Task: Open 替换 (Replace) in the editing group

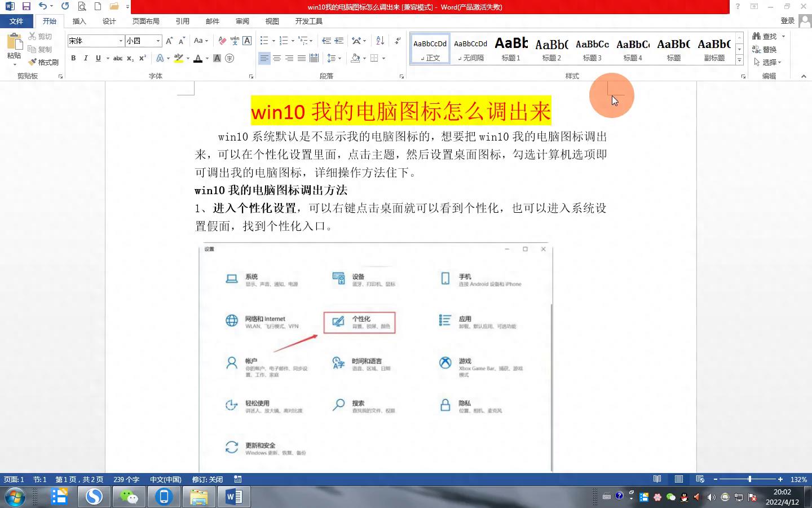Action: (x=768, y=49)
